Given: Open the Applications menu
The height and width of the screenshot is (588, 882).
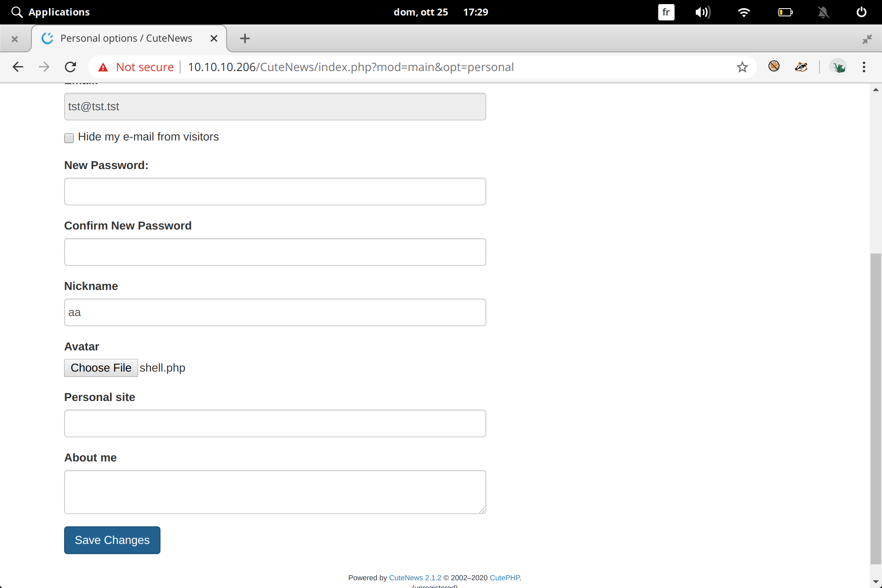Looking at the screenshot, I should [51, 12].
